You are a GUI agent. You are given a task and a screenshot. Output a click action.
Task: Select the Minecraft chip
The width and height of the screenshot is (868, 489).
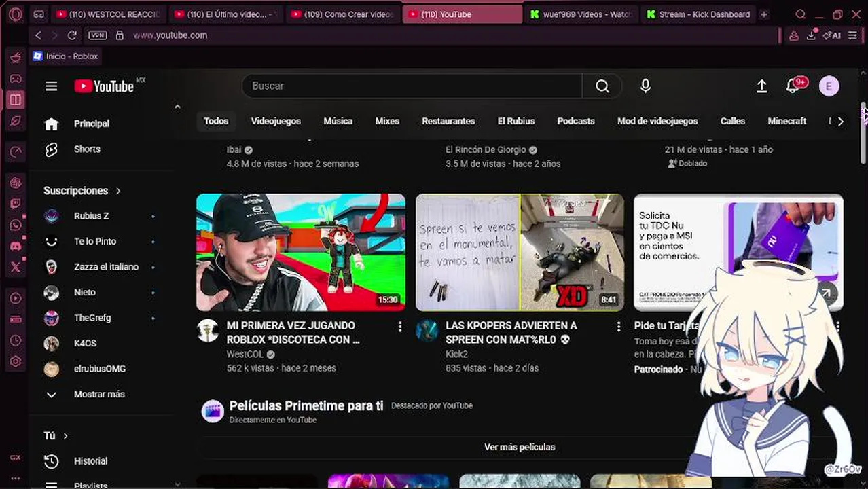tap(786, 121)
